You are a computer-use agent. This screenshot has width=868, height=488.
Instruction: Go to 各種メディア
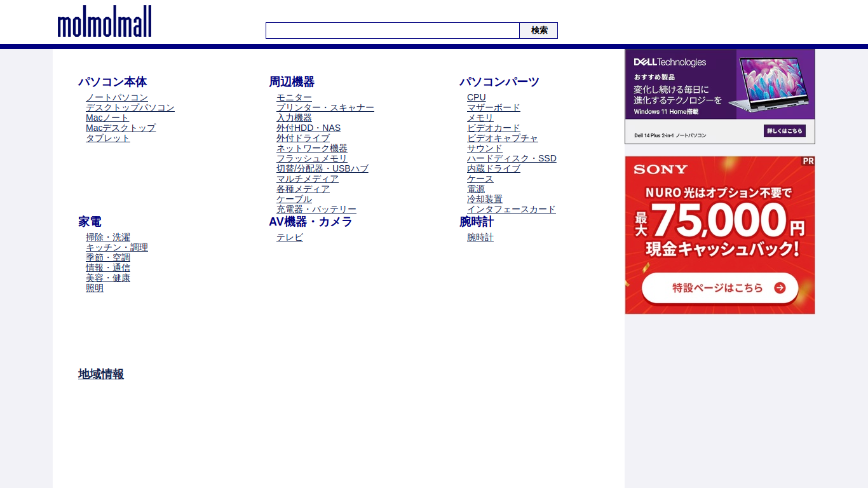click(x=303, y=189)
